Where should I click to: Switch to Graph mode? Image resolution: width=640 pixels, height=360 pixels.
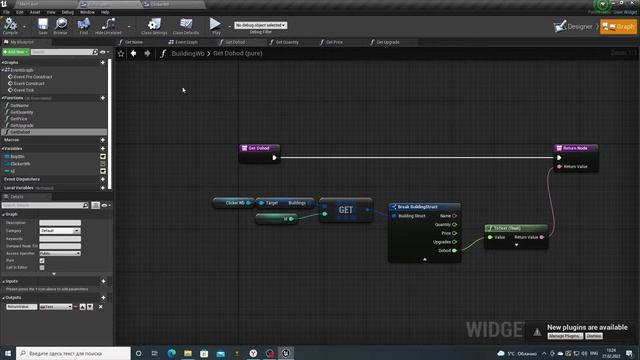(x=618, y=27)
